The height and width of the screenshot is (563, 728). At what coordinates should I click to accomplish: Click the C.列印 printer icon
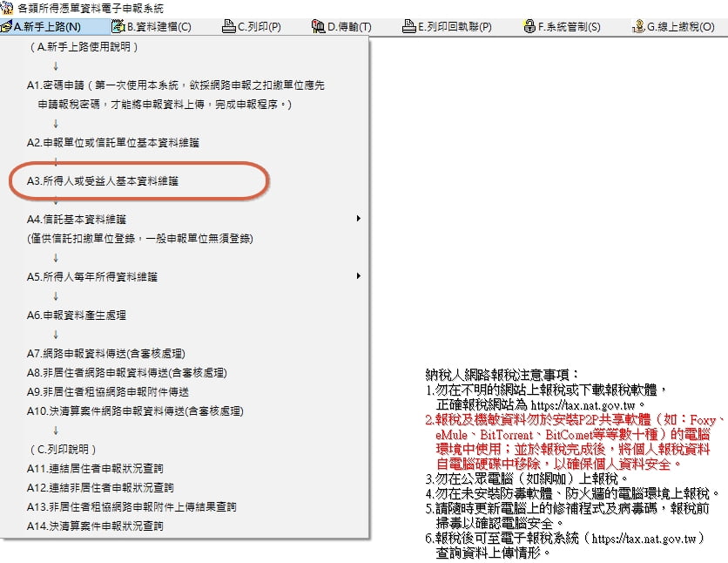tap(229, 27)
